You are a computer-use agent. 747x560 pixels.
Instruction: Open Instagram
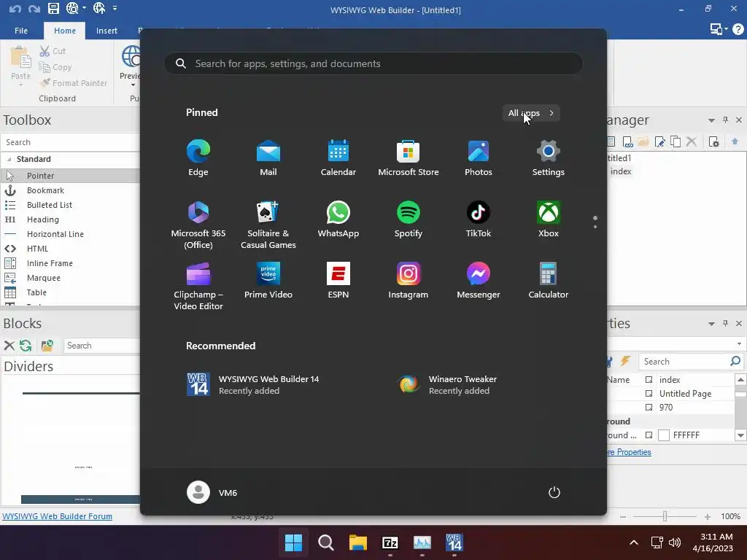[409, 281]
